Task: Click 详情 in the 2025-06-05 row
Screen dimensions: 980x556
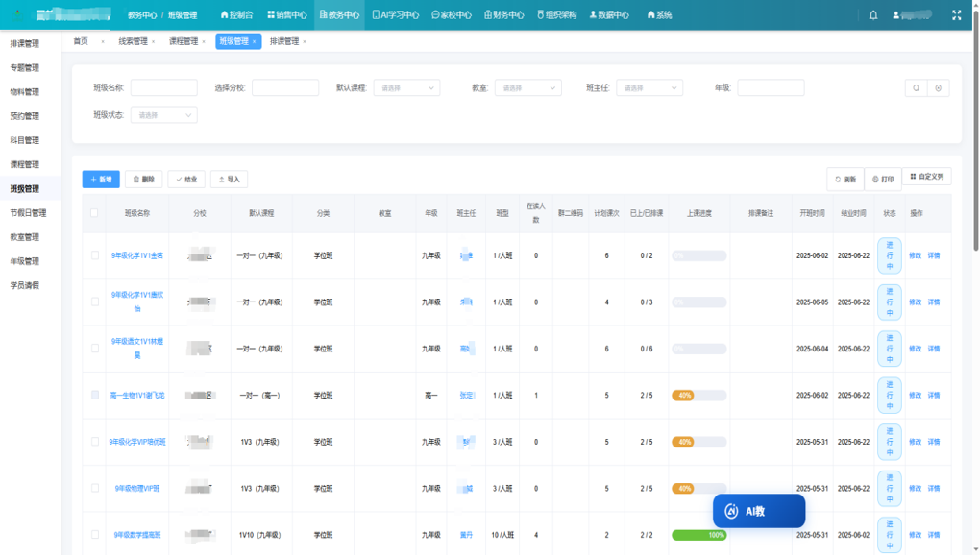Action: pos(934,302)
